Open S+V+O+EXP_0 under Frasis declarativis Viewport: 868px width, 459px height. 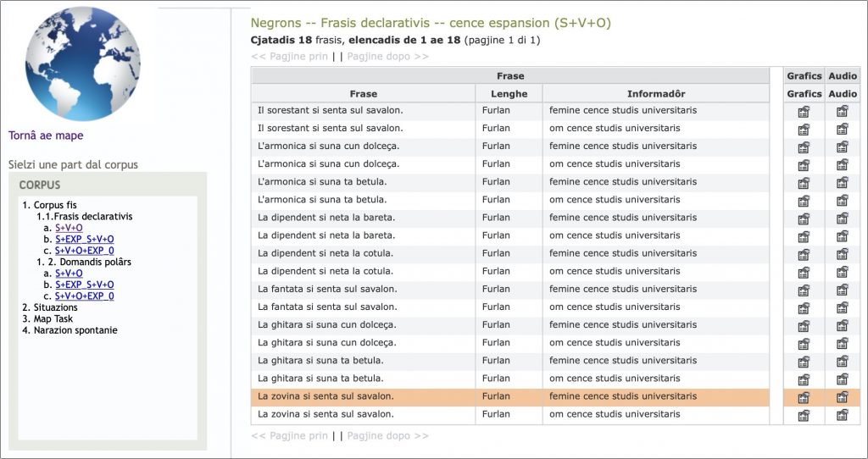coord(84,251)
